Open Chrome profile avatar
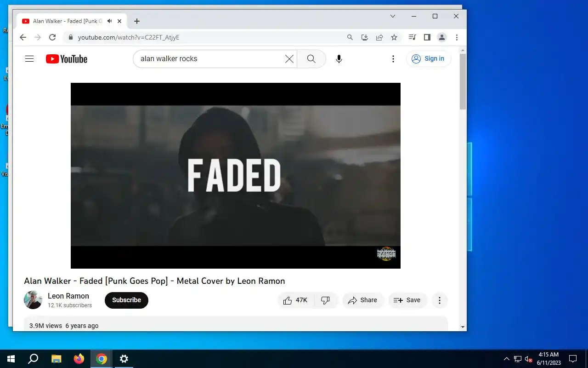The image size is (588, 368). click(442, 37)
